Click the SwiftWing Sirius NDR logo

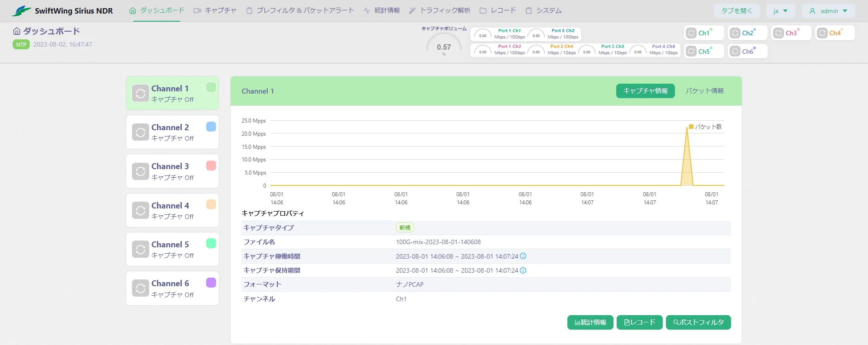(62, 11)
